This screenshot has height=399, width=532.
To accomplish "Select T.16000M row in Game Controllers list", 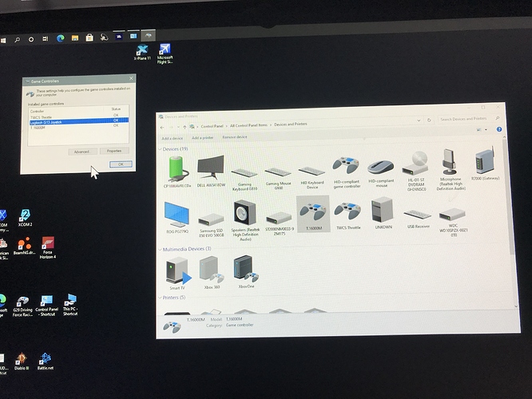I will click(79, 127).
